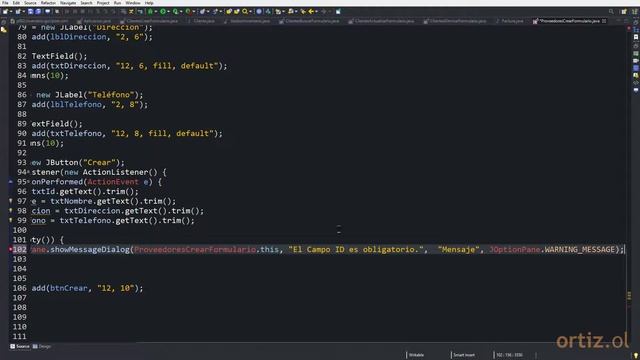Open the Forward history dropdown arrow
640x360 pixels.
coord(329,11)
